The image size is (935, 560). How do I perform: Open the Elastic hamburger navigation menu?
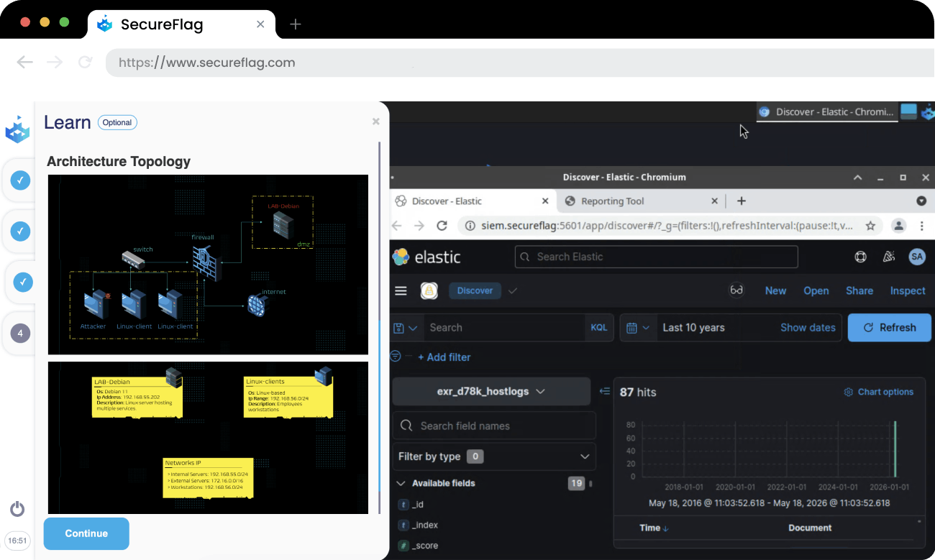pos(401,290)
